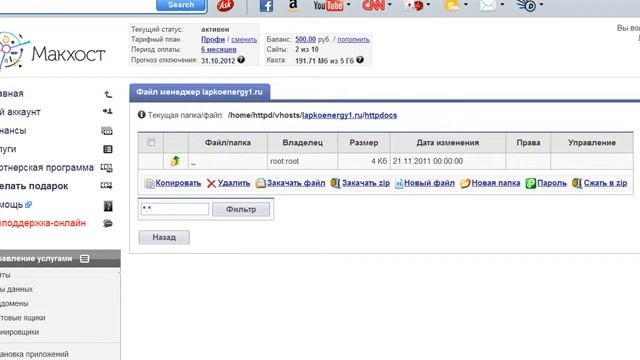The width and height of the screenshot is (640, 360).
Task: Click the Фильтр button
Action: 241,209
